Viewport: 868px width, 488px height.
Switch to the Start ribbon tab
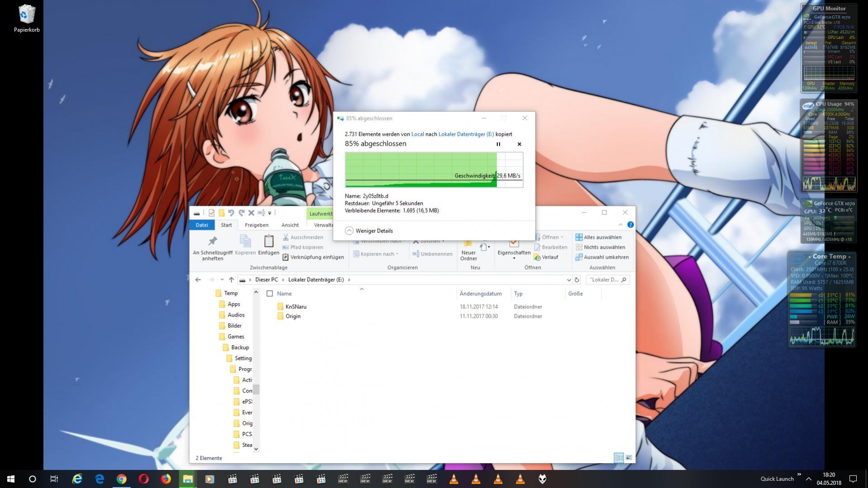point(226,225)
